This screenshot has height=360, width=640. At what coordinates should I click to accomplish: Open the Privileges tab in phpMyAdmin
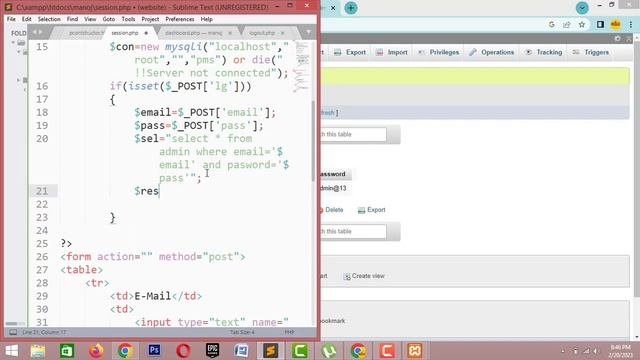coord(439,52)
